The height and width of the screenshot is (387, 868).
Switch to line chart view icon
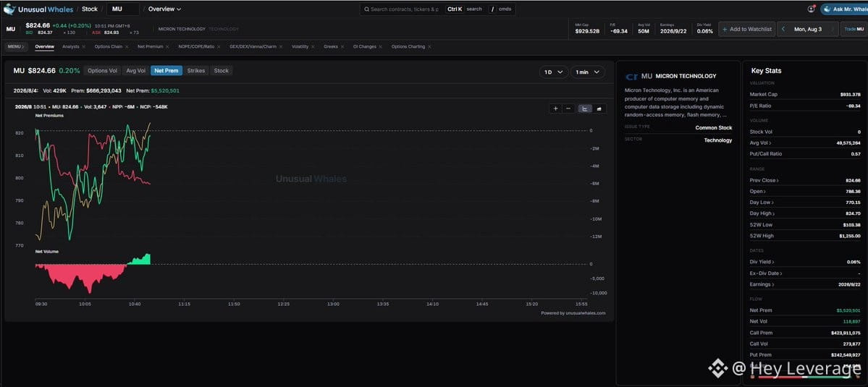coord(584,109)
